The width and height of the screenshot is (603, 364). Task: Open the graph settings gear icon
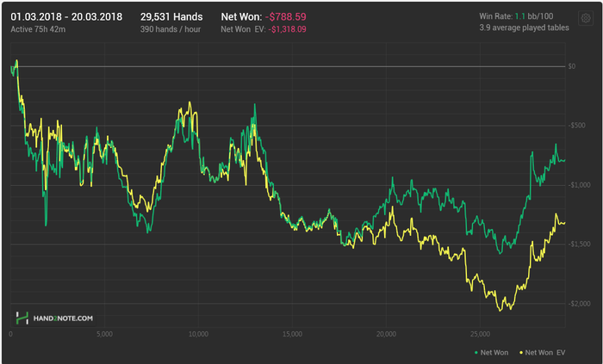[586, 18]
